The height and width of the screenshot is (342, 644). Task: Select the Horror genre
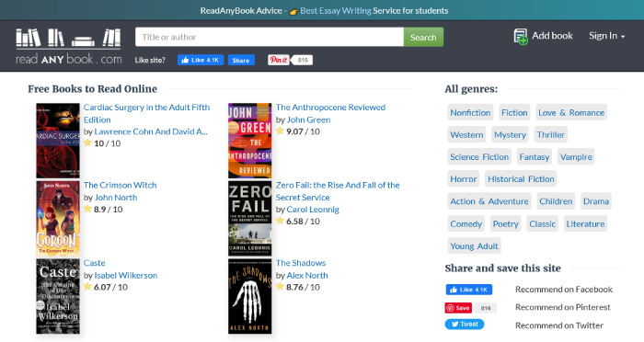coord(464,179)
